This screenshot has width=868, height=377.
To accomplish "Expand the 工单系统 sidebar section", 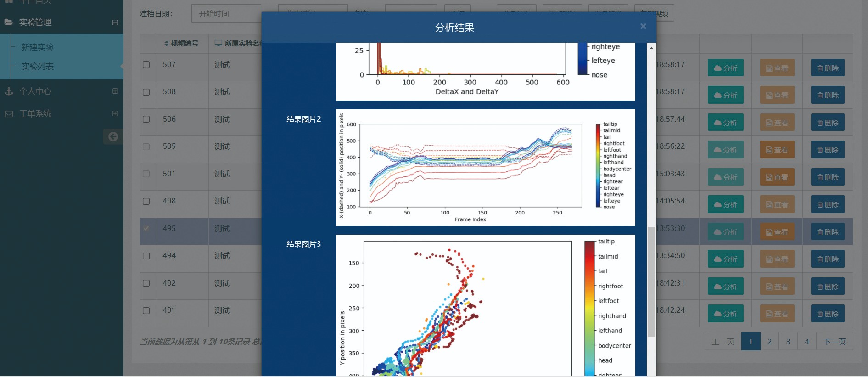I will pos(115,113).
